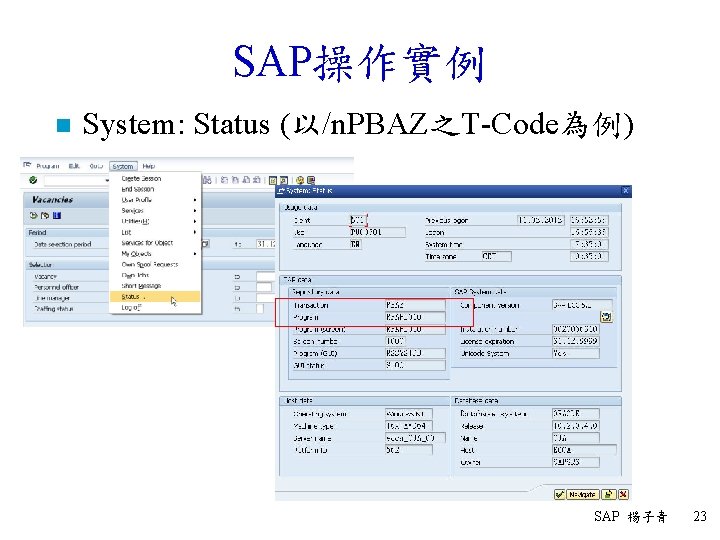The width and height of the screenshot is (720, 540).
Task: Choose Services for Object entry
Action: point(155,243)
